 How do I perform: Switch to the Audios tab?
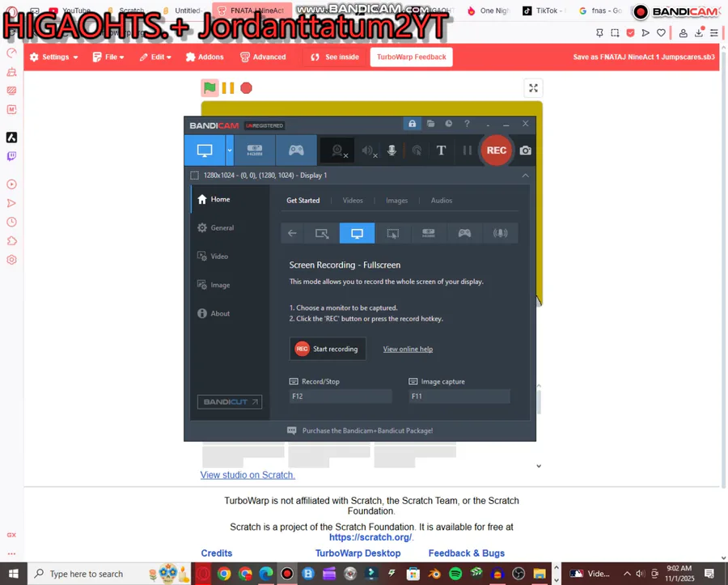[x=442, y=201]
